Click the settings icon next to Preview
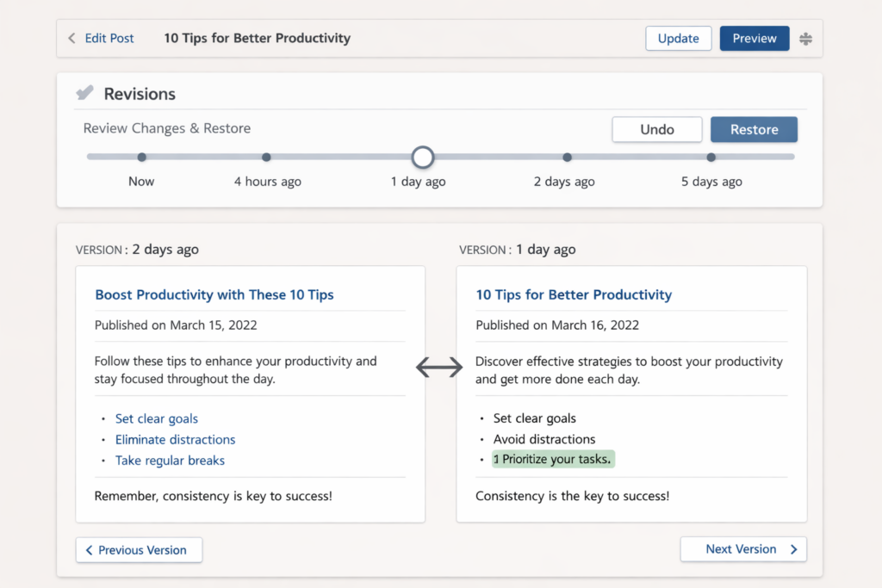 805,39
